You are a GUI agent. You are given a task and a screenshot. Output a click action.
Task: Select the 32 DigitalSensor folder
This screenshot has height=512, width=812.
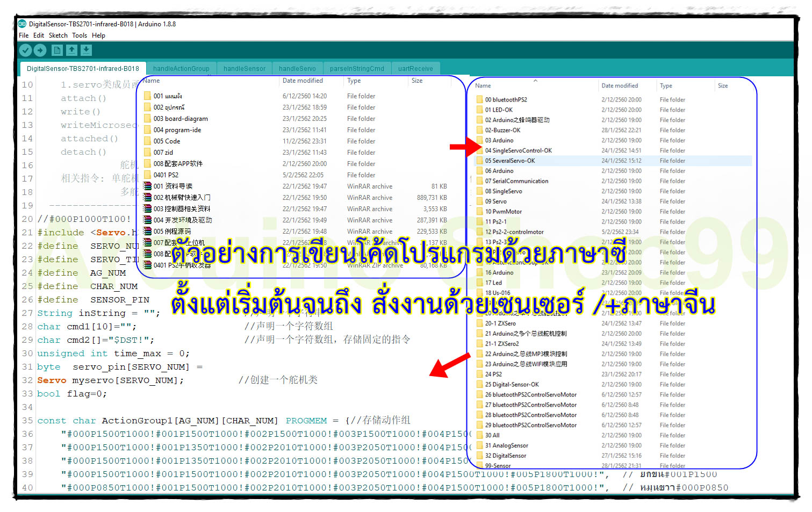click(x=505, y=456)
